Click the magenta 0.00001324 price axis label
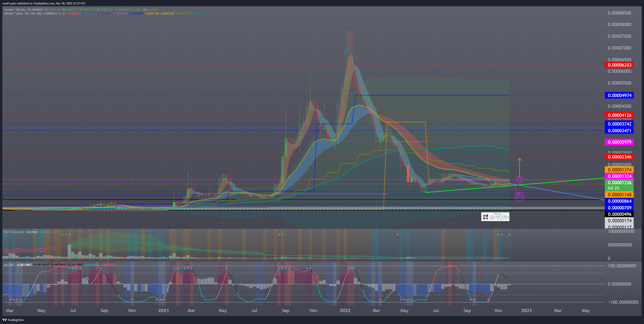The image size is (644, 324). click(619, 176)
